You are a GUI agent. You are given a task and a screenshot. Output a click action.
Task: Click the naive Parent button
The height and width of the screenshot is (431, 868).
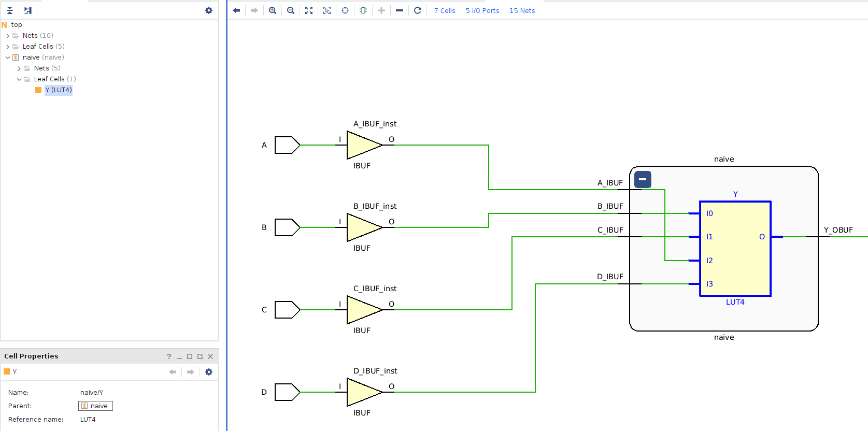(95, 406)
